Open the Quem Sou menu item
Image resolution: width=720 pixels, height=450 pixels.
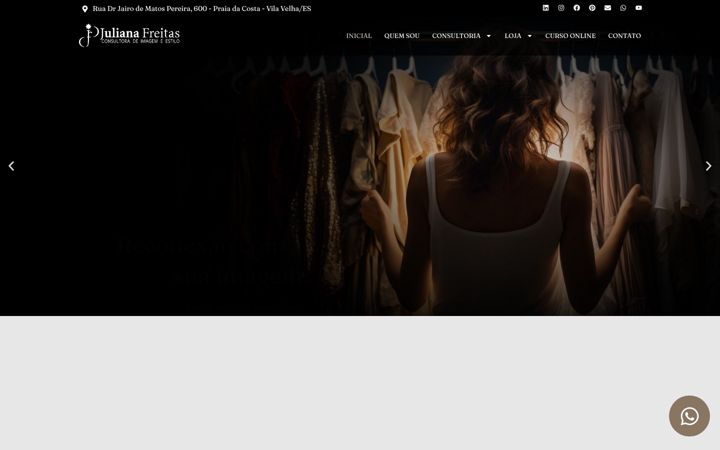(x=402, y=35)
